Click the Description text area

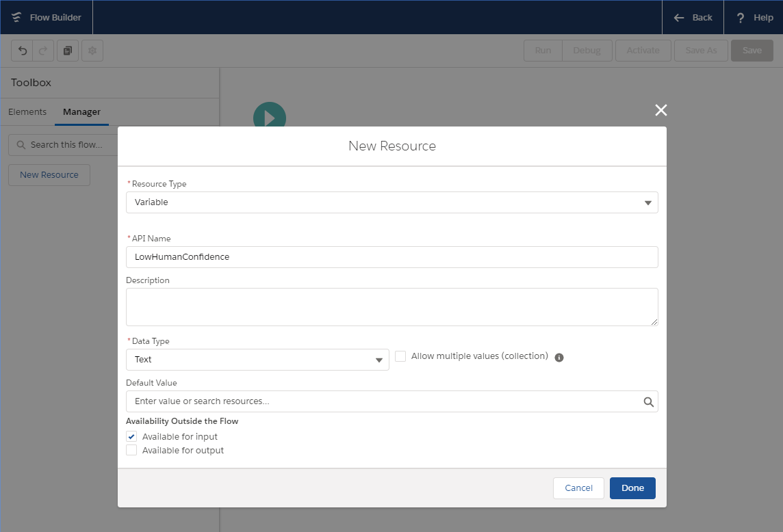392,307
